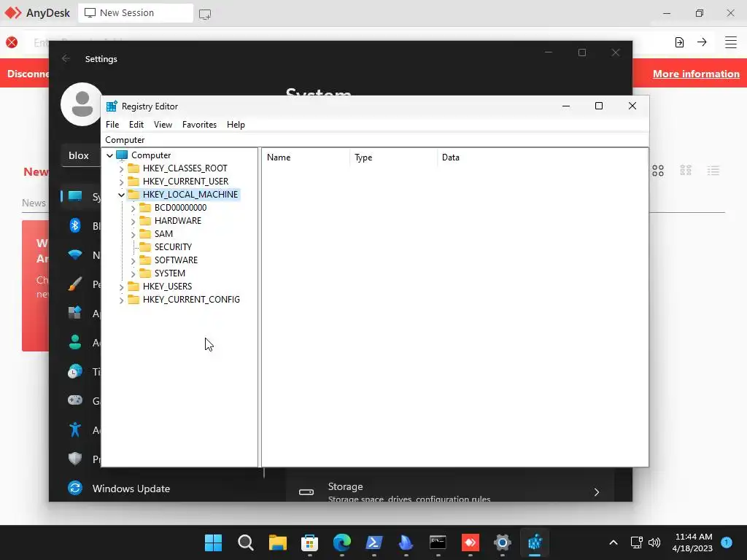Click the volume icon in system tray

[x=654, y=542]
